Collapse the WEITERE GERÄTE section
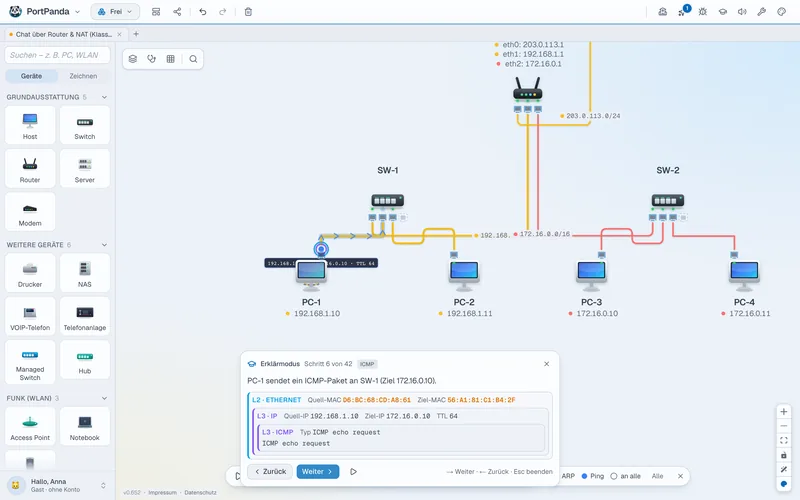This screenshot has height=500, width=800. click(x=105, y=245)
